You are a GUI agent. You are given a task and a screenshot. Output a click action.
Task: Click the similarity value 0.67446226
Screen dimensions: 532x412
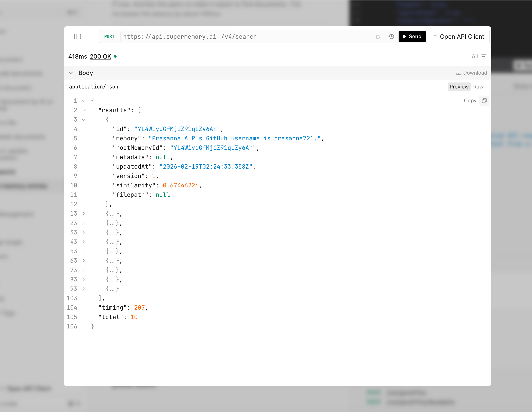(181, 185)
